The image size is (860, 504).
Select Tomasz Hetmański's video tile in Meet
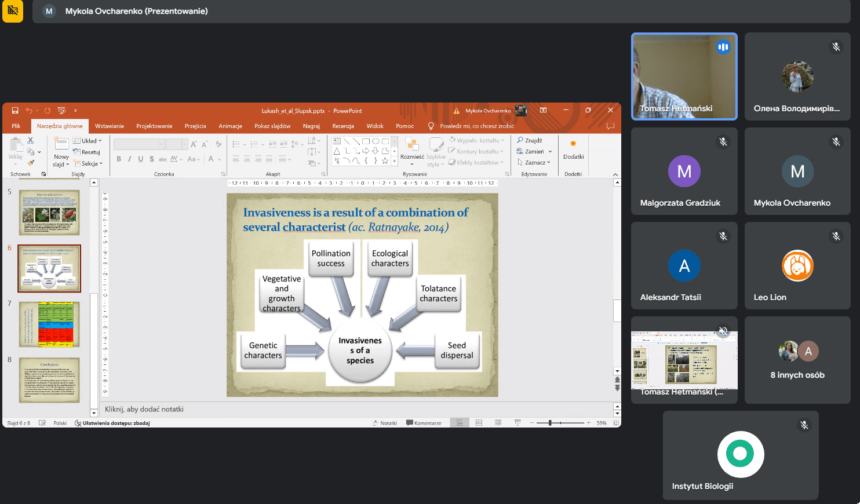(684, 76)
